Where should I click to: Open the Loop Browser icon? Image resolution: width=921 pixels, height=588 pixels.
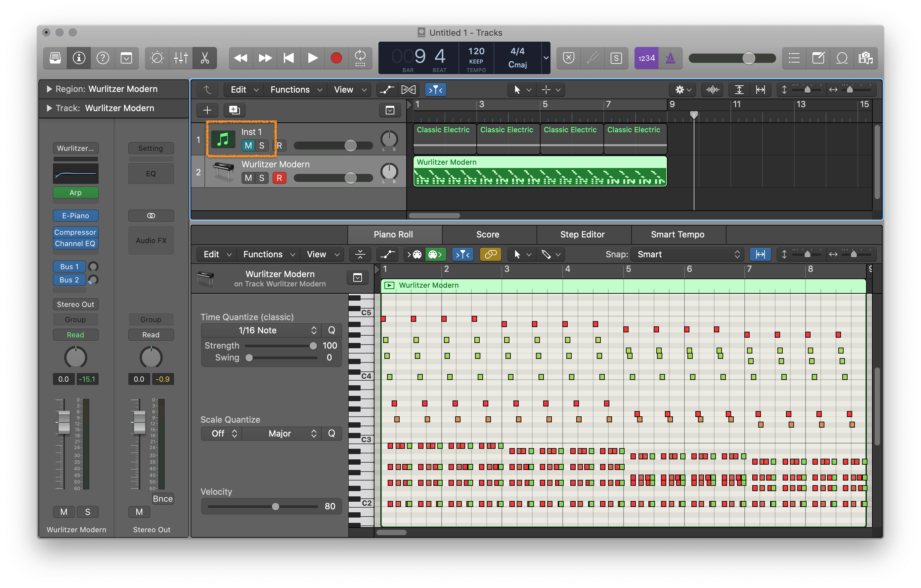point(842,58)
